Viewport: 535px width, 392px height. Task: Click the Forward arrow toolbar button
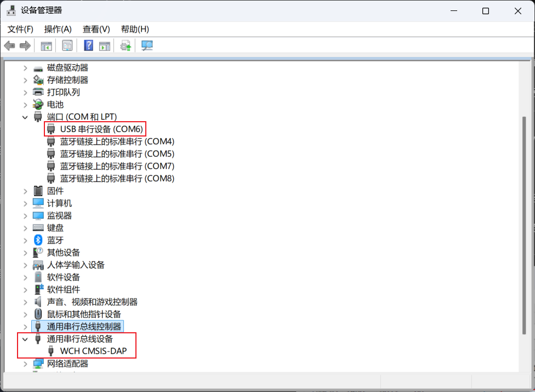coord(25,46)
